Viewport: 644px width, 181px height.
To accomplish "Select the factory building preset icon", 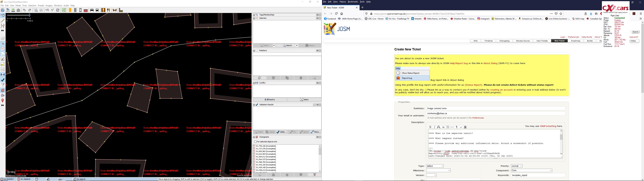I will pos(121,10).
